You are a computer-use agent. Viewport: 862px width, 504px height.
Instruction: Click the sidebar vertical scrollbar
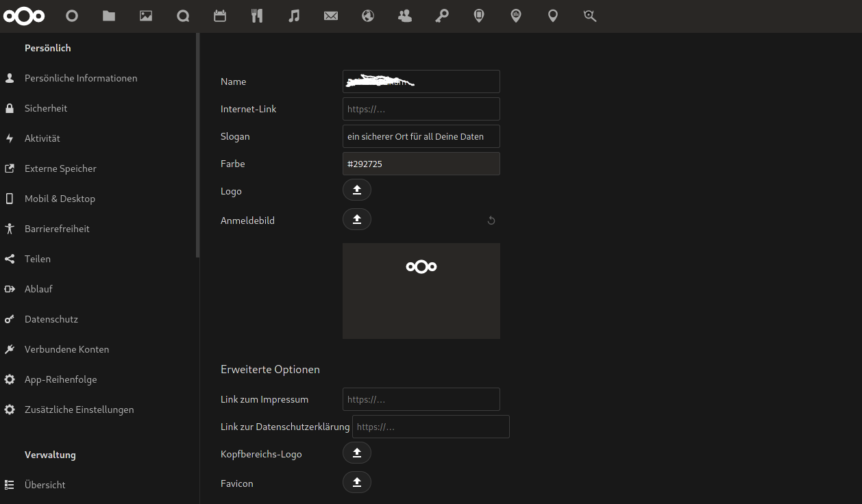(198, 145)
